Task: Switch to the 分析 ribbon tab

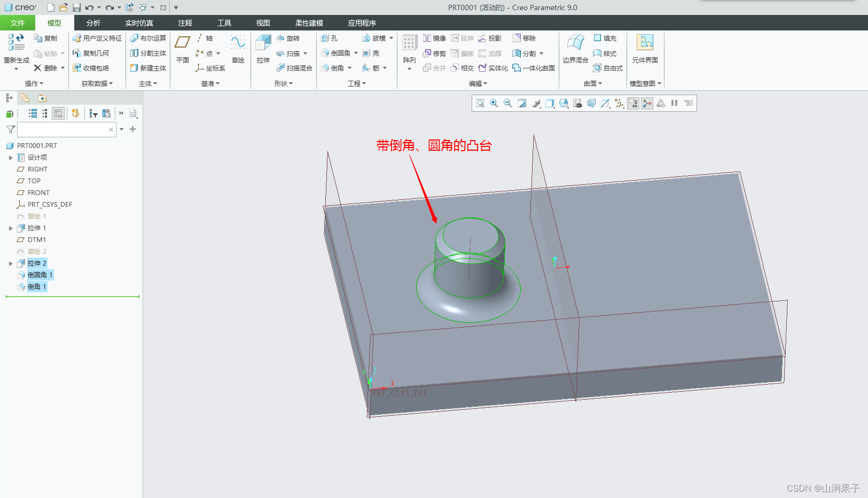Action: point(93,22)
